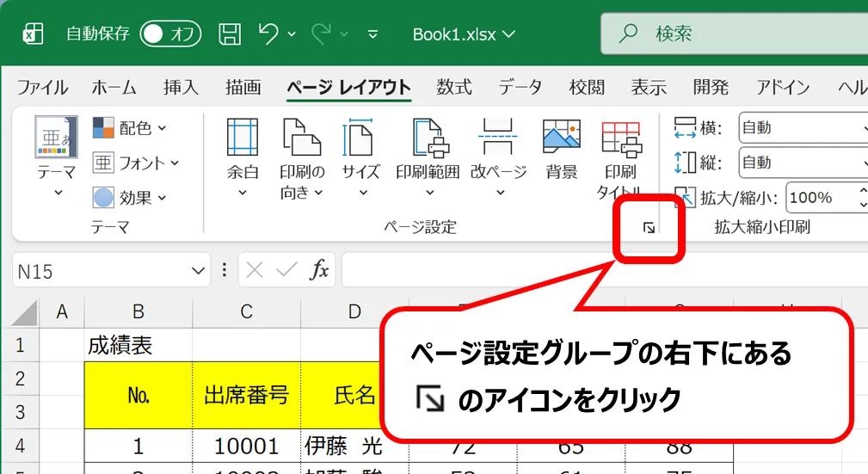Expand the フォント theme fonts dropdown
The image size is (868, 474).
pos(136,163)
